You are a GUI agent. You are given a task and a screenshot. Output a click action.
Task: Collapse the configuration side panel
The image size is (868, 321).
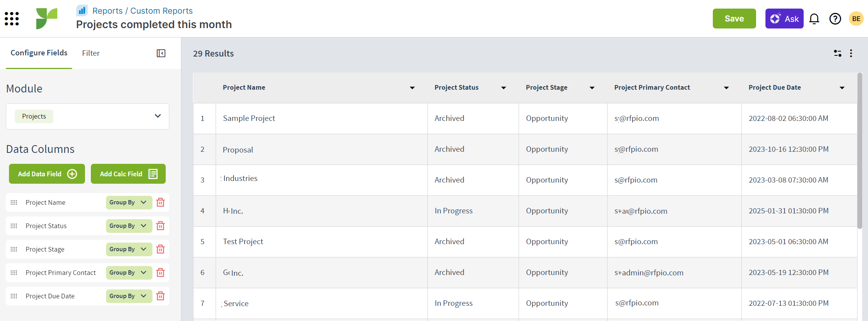pos(161,53)
